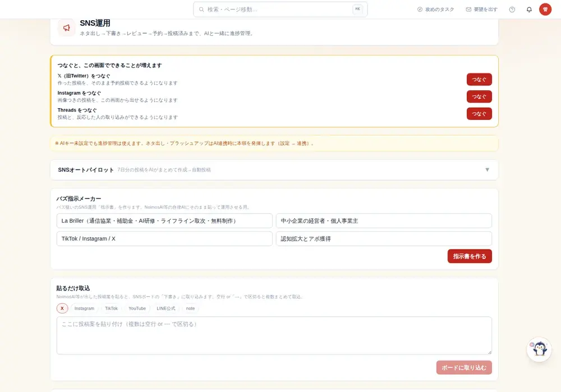Click the Threads をつなぐ label
The width and height of the screenshot is (561, 392).
pyautogui.click(x=77, y=110)
